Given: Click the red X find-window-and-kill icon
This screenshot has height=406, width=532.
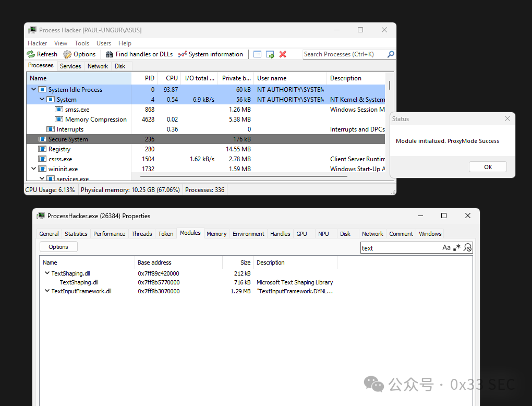Looking at the screenshot, I should (x=283, y=54).
